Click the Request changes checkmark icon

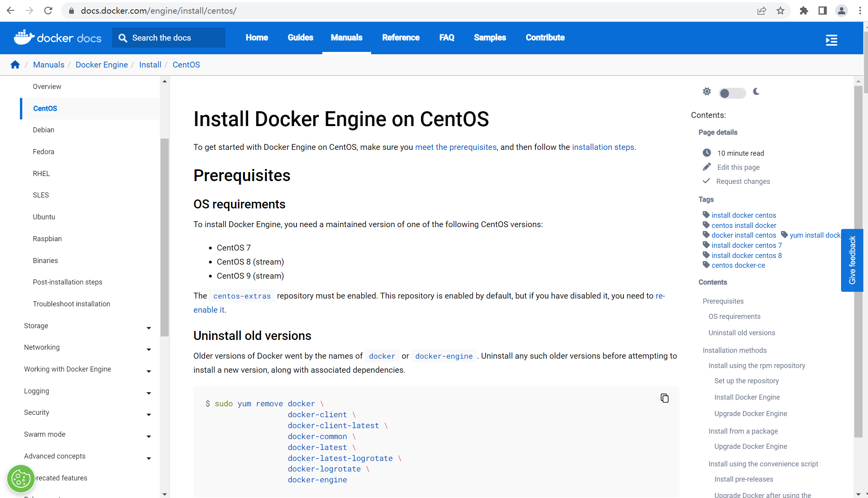point(706,181)
